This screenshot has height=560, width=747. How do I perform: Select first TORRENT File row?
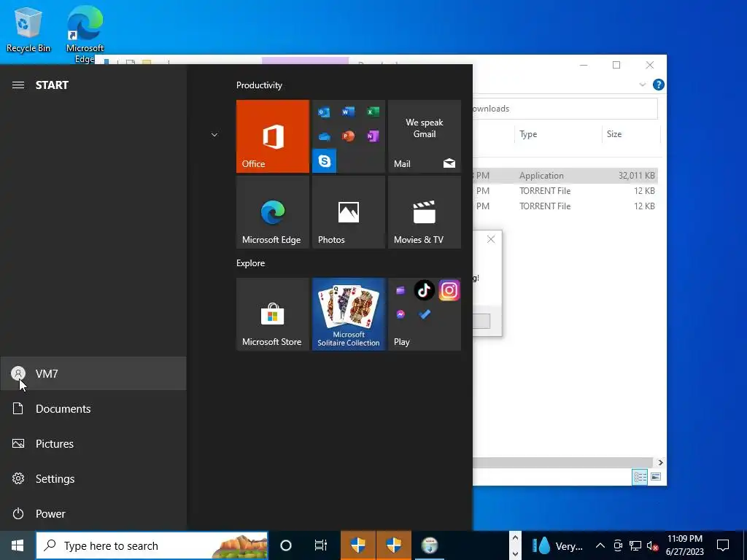pos(565,191)
